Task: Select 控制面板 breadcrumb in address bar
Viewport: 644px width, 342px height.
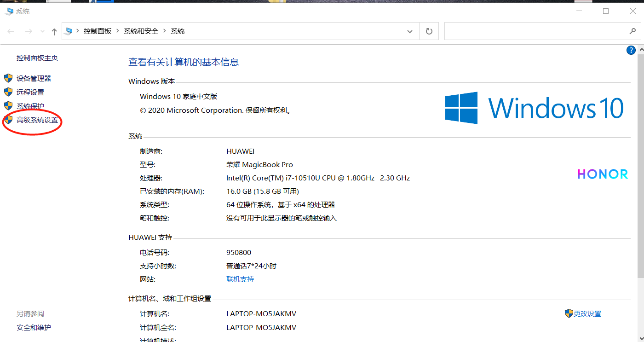Action: (x=98, y=31)
